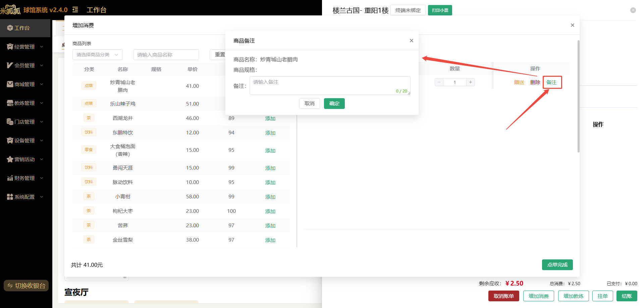
Task: Click the 请输入商品名称 search field
Action: (166, 55)
